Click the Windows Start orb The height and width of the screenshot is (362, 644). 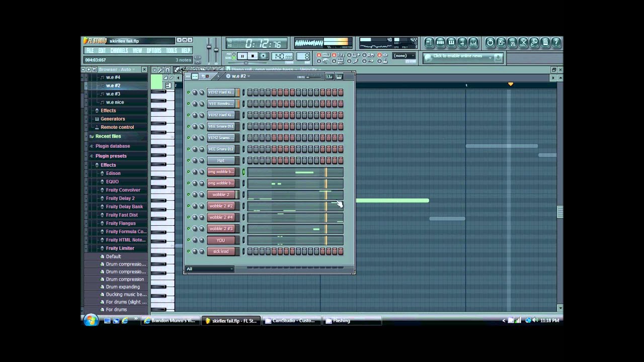click(x=91, y=320)
